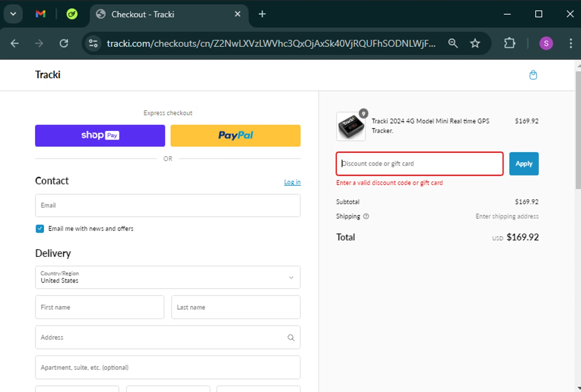The height and width of the screenshot is (392, 581).
Task: Open the tab search dropdown arrow
Action: pos(13,14)
